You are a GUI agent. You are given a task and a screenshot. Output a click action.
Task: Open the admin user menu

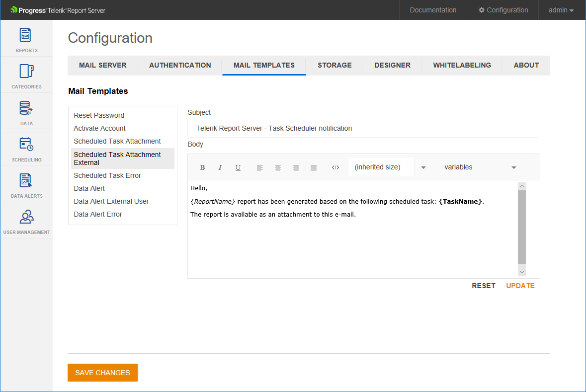click(561, 10)
